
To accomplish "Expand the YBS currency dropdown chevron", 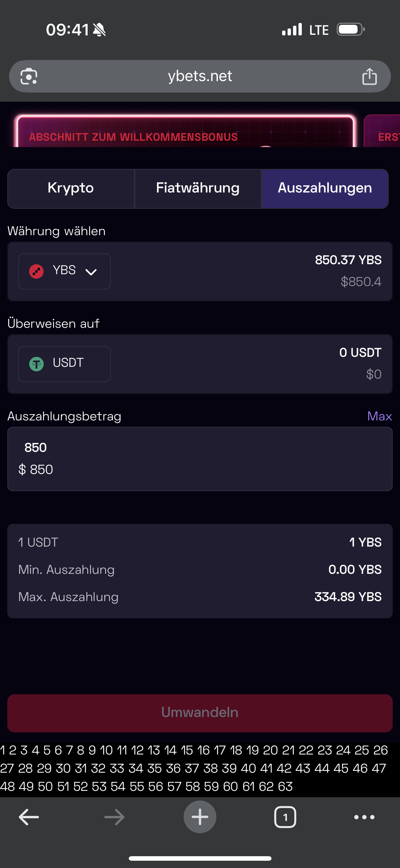I will (91, 271).
